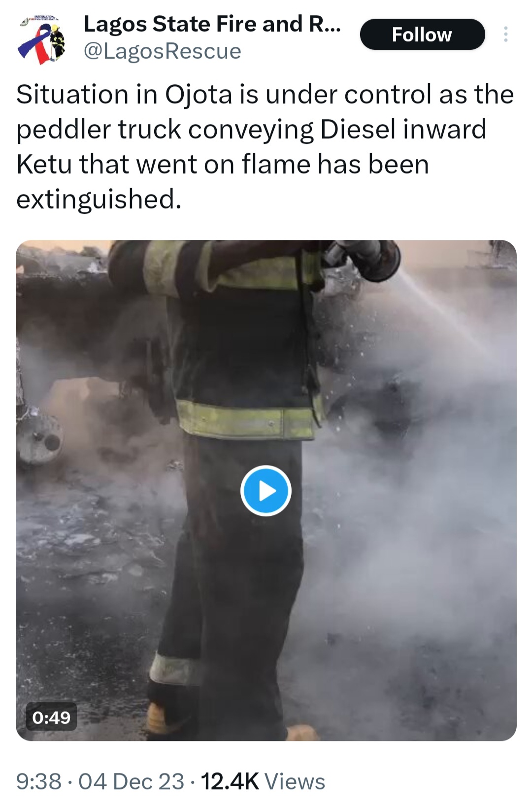Follow the LagosRescue account
The image size is (532, 804).
tap(422, 34)
